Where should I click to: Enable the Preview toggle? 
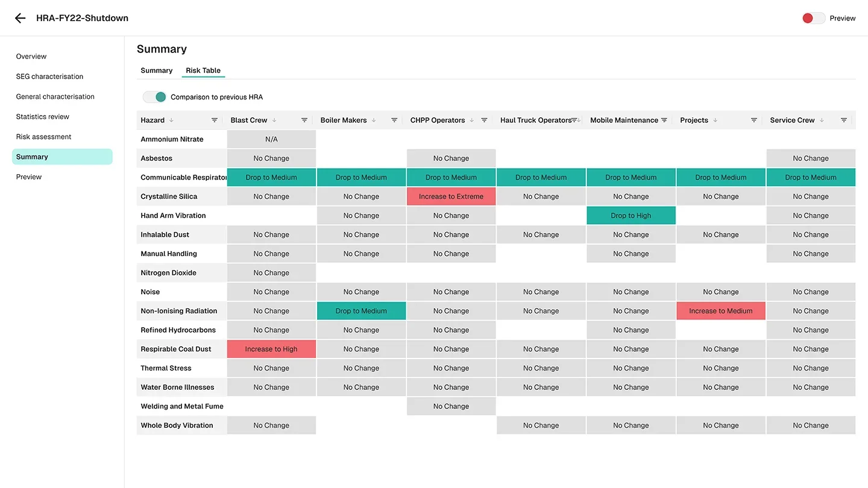coord(813,18)
